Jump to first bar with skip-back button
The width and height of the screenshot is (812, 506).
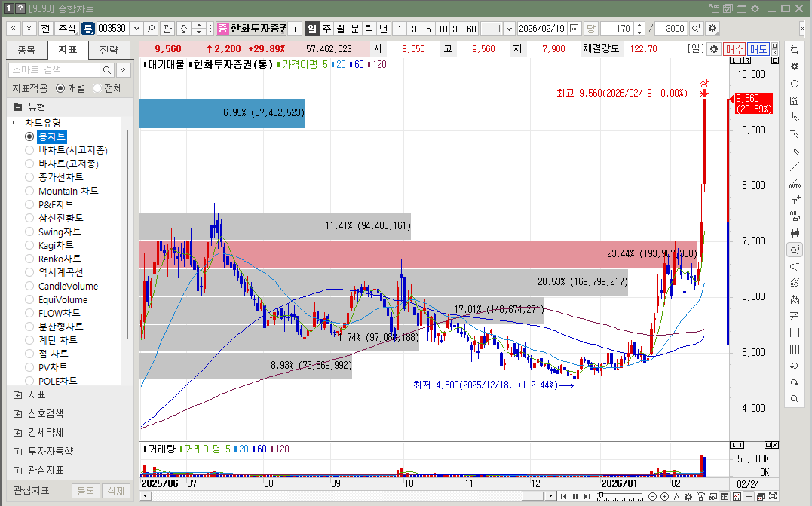563,497
